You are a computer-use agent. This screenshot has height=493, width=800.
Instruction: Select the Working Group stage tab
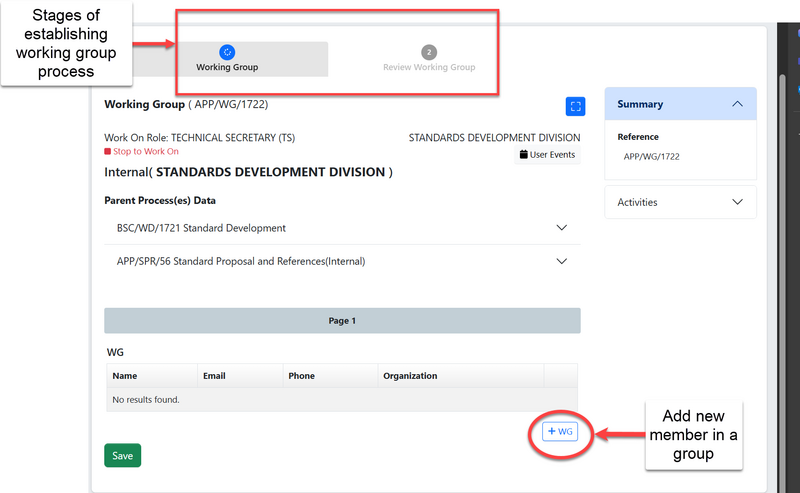tap(227, 59)
